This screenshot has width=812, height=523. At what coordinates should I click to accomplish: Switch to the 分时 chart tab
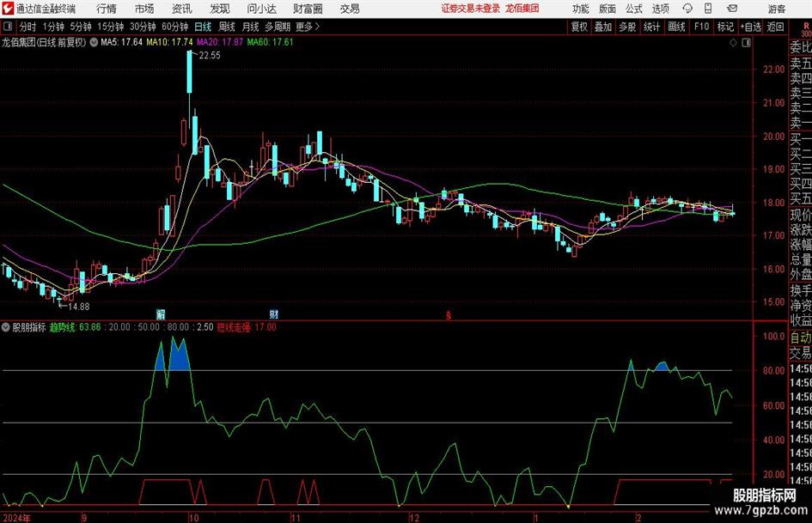27,27
